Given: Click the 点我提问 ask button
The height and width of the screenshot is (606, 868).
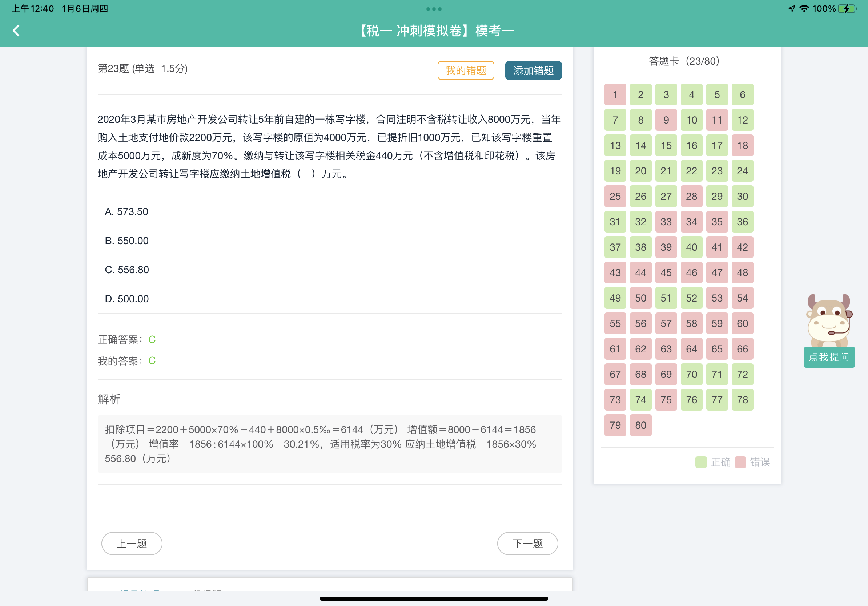Looking at the screenshot, I should click(829, 357).
